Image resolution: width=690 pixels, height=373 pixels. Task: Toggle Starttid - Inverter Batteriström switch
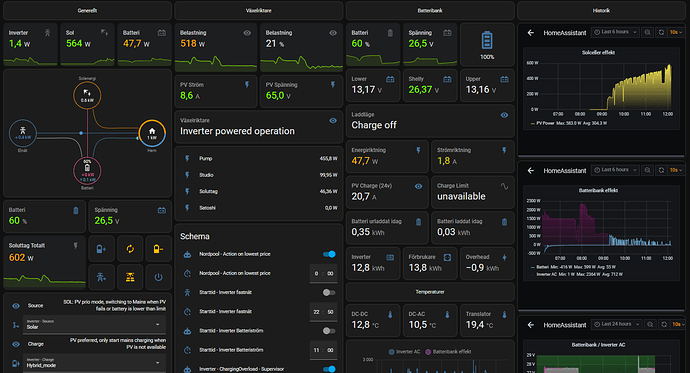(x=329, y=331)
